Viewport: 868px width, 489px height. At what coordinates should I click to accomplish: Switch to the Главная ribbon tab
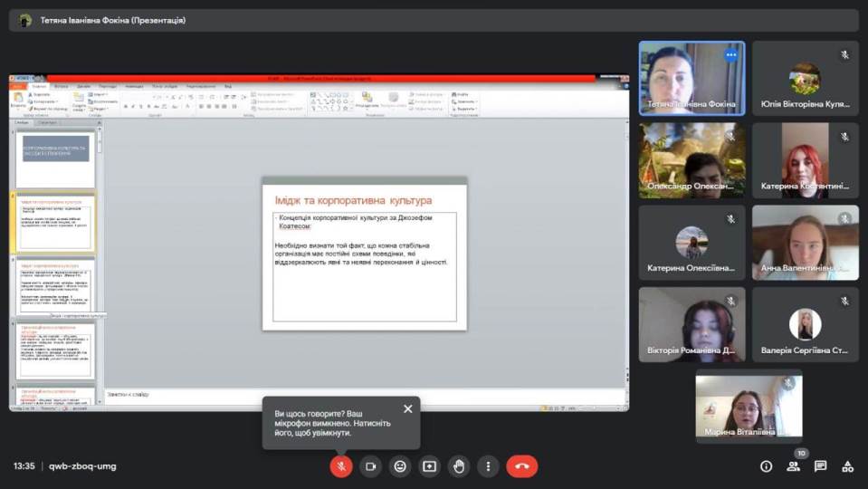[x=39, y=86]
